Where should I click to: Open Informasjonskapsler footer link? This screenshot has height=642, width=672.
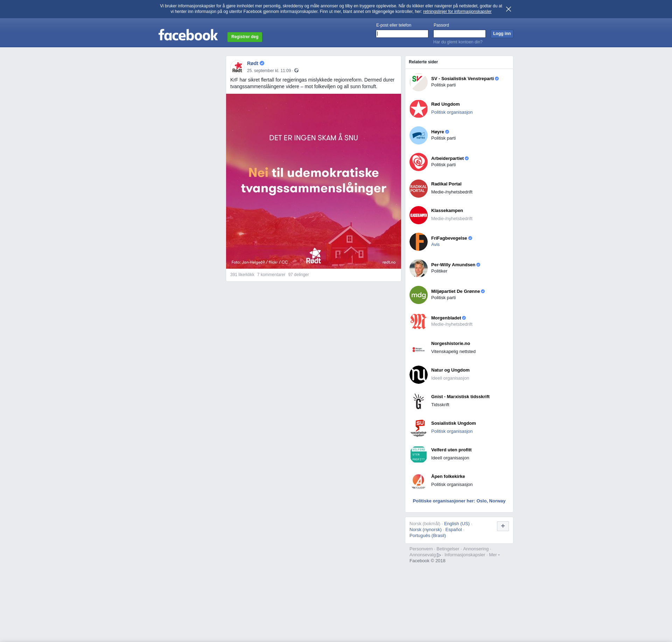[465, 555]
